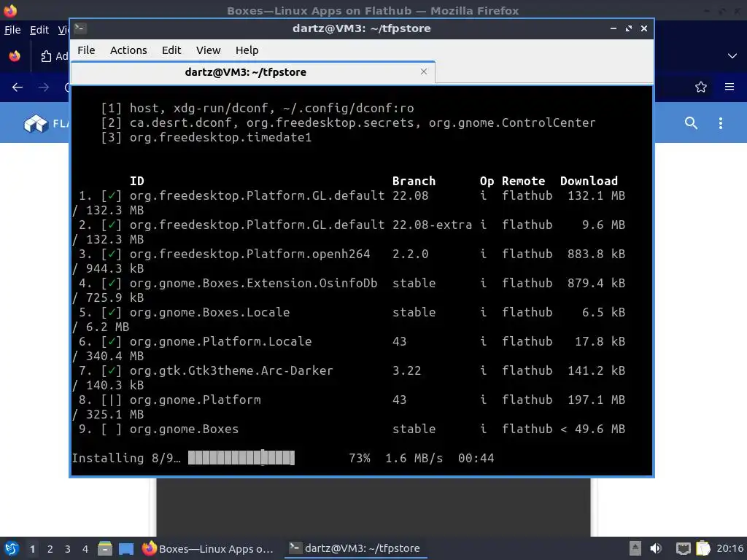The image size is (747, 560).
Task: Open the volume control in the tray
Action: (x=656, y=548)
